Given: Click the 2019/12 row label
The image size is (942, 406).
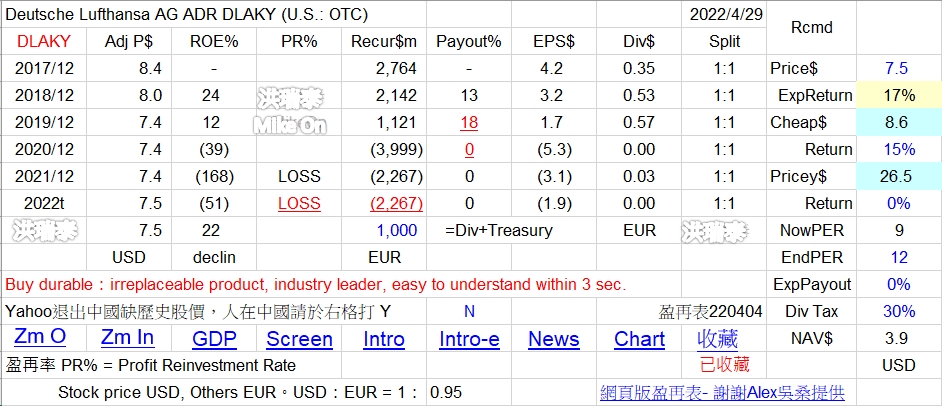Looking at the screenshot, I should point(44,122).
